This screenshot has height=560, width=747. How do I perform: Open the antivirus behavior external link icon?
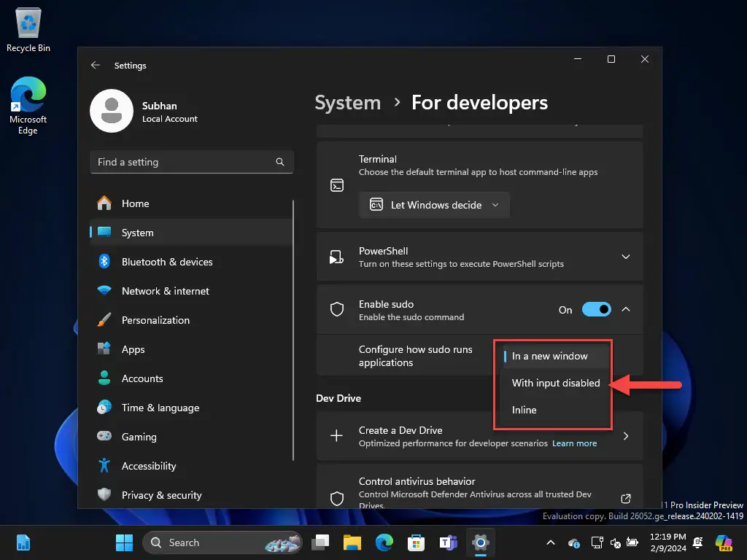(x=625, y=498)
